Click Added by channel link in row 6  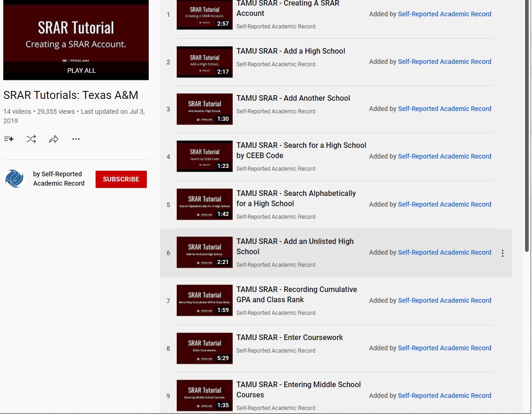(444, 252)
